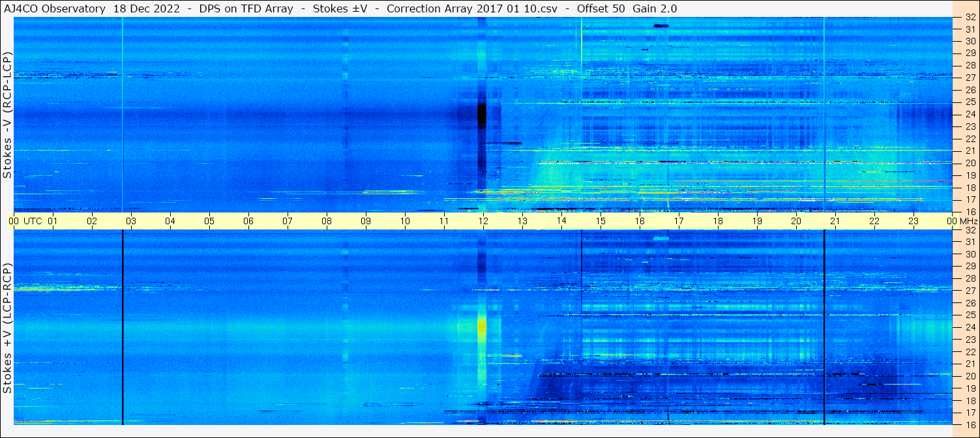Select the 31 frequency label on the Stokes +V scale
Viewport: 980px width, 438px height.
970,242
